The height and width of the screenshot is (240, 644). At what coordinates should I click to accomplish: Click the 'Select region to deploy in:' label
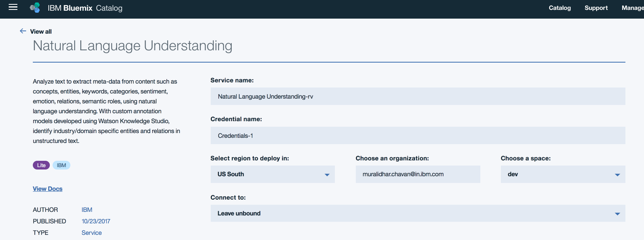[250, 158]
